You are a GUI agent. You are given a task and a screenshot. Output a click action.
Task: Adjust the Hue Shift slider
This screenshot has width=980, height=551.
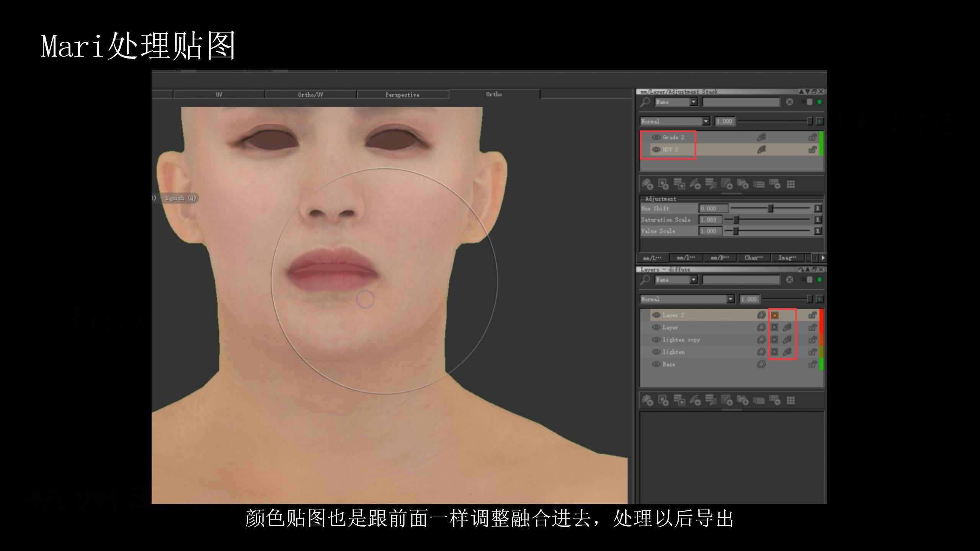pyautogui.click(x=770, y=209)
